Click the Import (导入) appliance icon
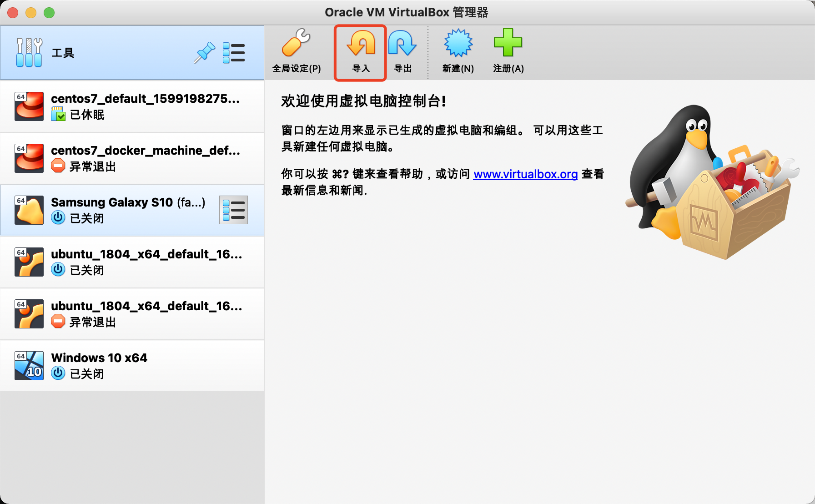 361,43
